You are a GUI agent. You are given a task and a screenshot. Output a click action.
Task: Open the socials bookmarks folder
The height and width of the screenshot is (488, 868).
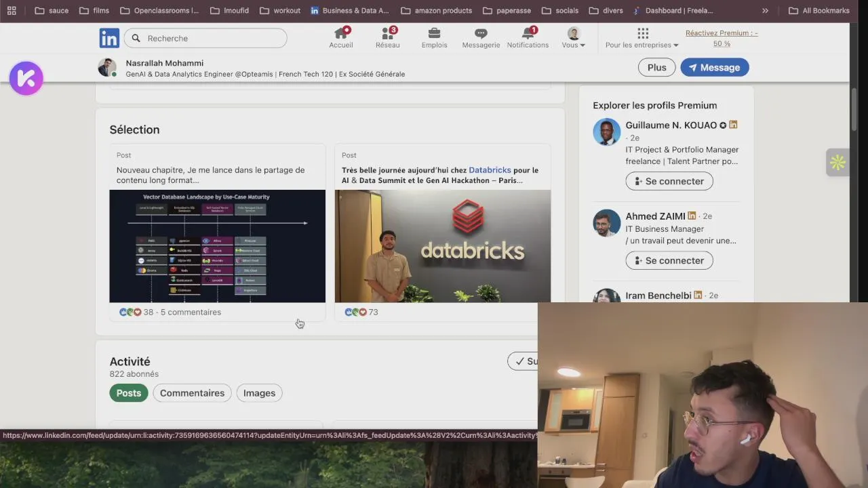point(560,11)
